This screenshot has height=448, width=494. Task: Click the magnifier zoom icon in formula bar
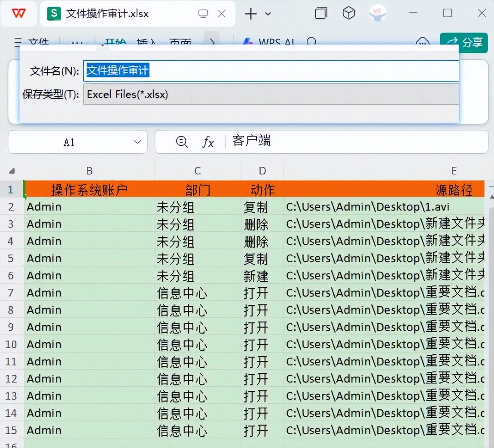182,142
